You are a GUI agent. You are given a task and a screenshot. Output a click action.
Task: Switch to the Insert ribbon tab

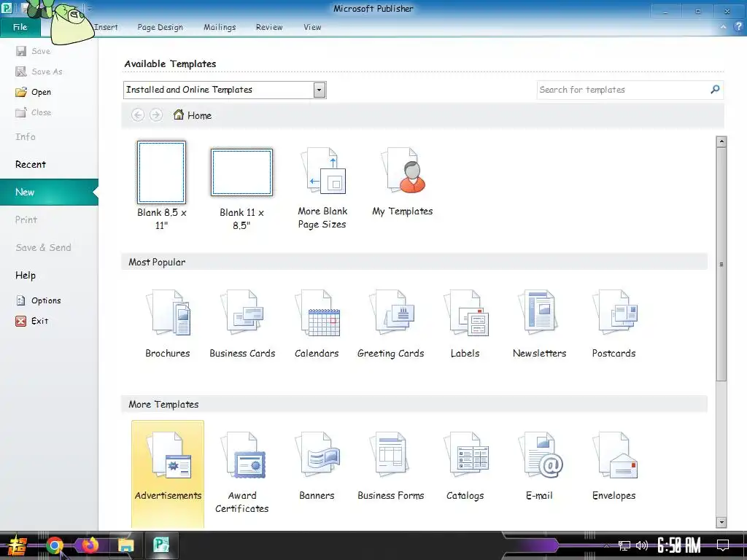[106, 27]
